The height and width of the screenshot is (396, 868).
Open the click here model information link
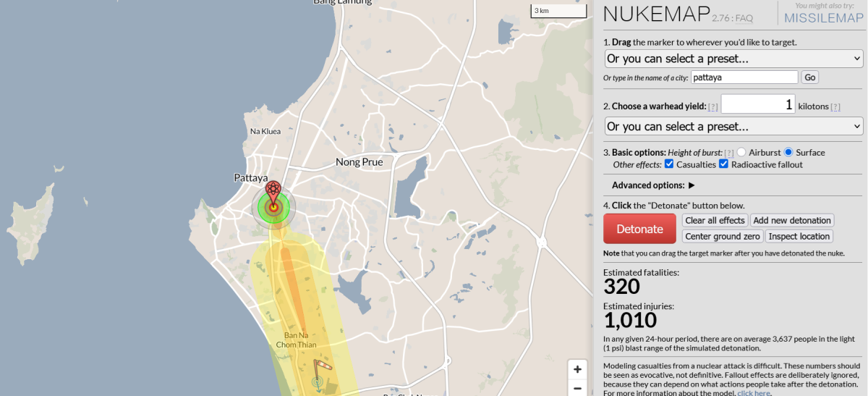pyautogui.click(x=754, y=393)
